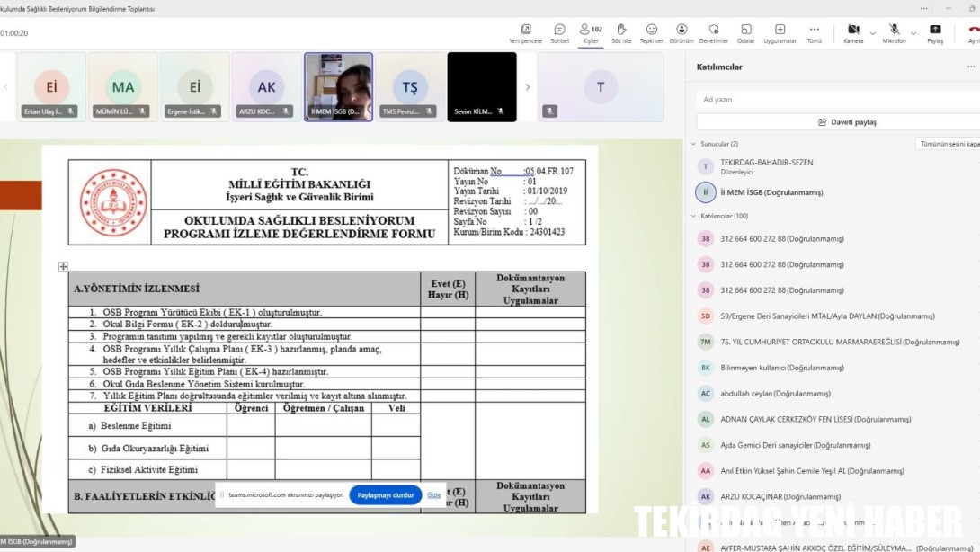This screenshot has height=552, width=980.
Task: Toggle the Kamera button
Action: pos(853,34)
